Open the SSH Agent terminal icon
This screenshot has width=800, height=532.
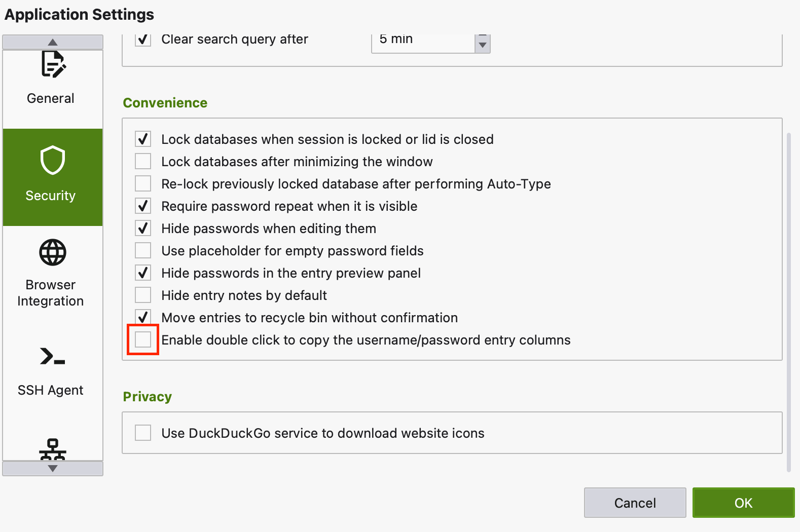coord(53,356)
